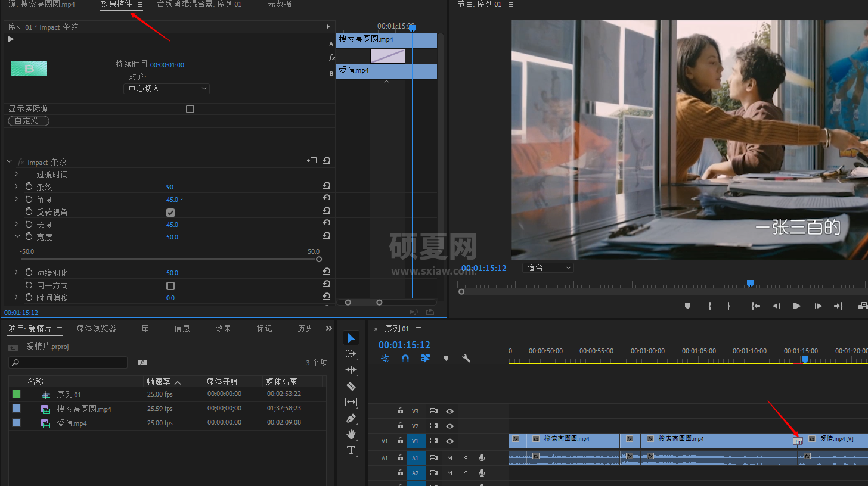Step back one frame in Program monitor
868x486 pixels.
(x=776, y=306)
